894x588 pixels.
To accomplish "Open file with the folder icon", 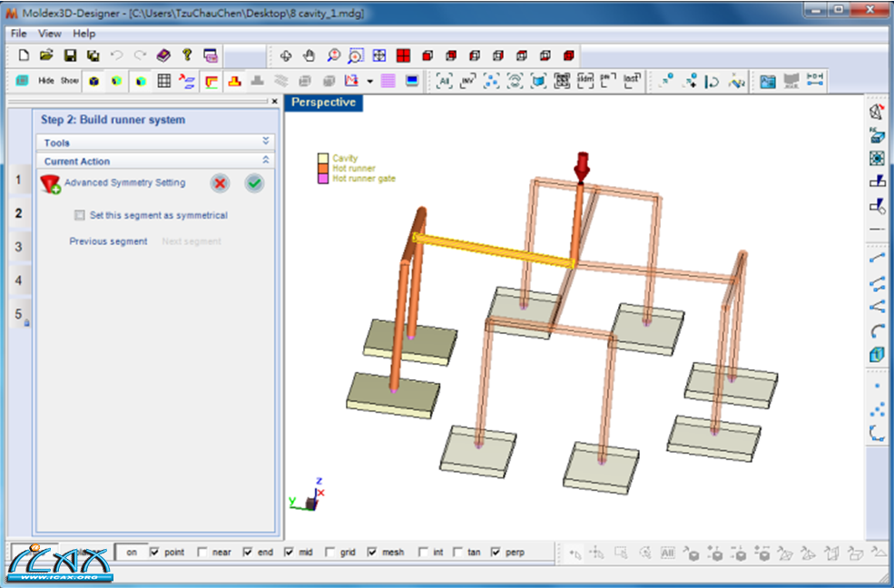I will (x=46, y=55).
